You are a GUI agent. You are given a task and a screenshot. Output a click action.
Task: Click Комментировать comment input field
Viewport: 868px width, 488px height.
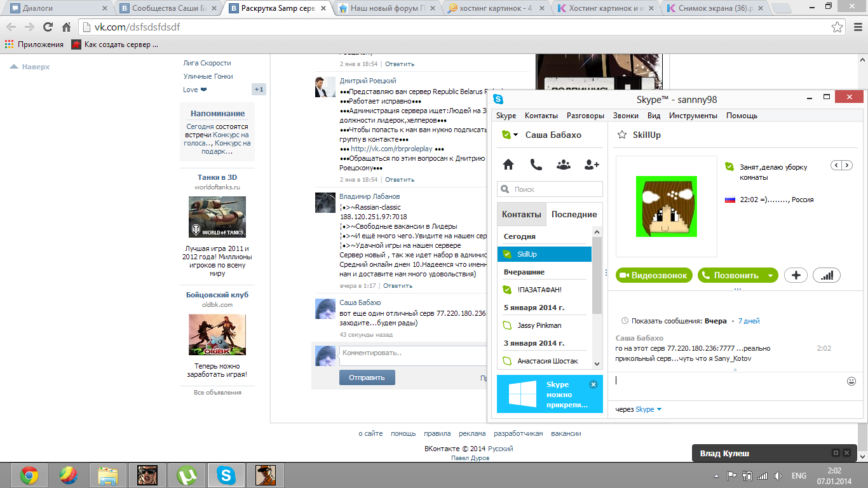pos(413,355)
